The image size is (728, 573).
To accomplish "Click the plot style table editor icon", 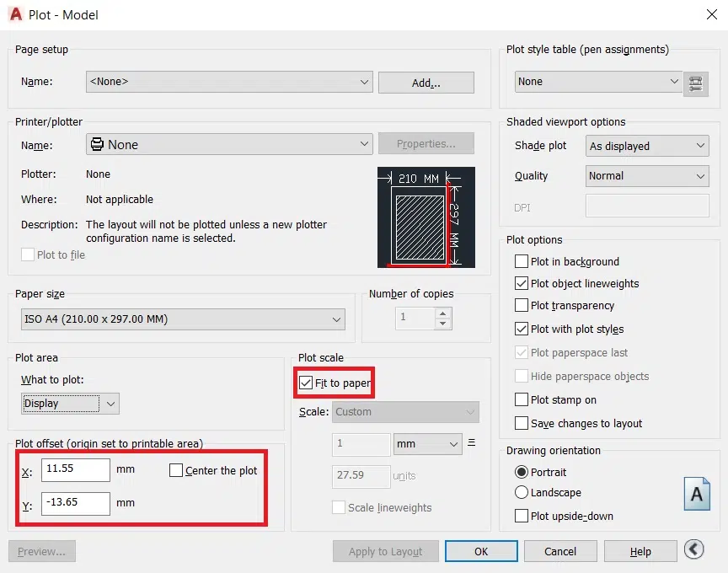I will pyautogui.click(x=695, y=83).
